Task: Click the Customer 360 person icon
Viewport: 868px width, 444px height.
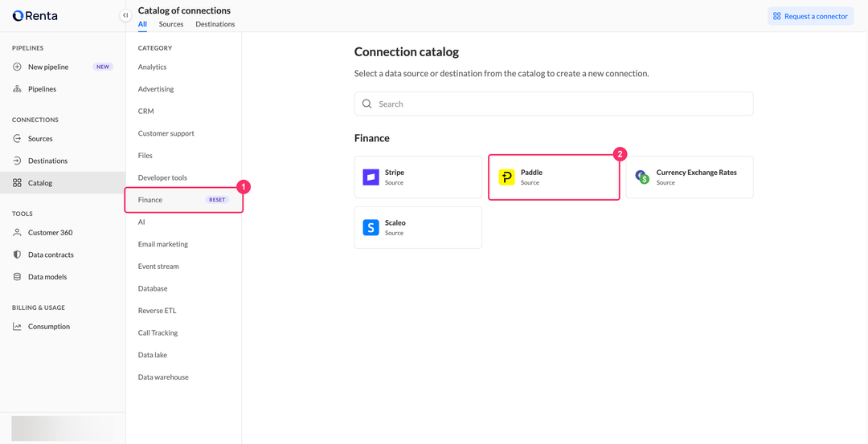Action: 17,233
